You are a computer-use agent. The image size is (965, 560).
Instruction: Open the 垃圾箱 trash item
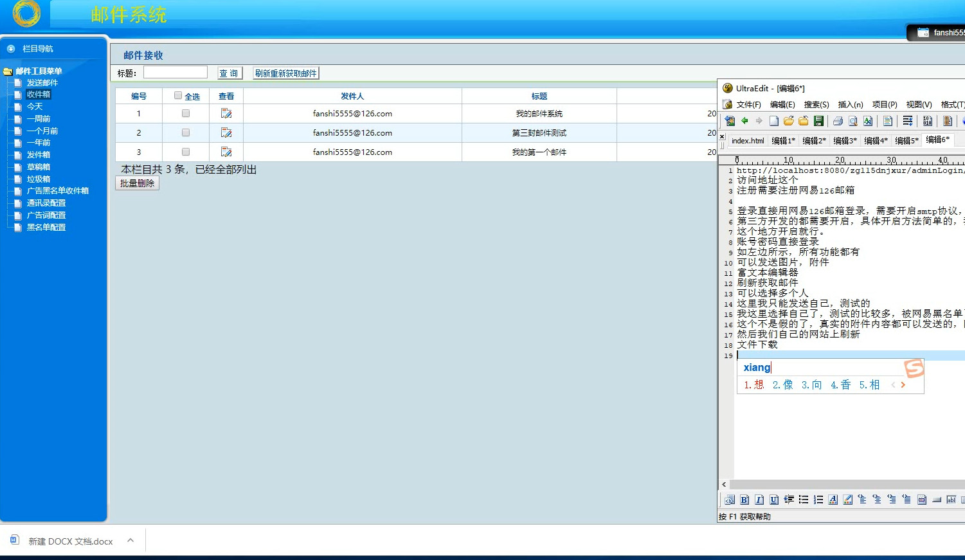click(38, 179)
